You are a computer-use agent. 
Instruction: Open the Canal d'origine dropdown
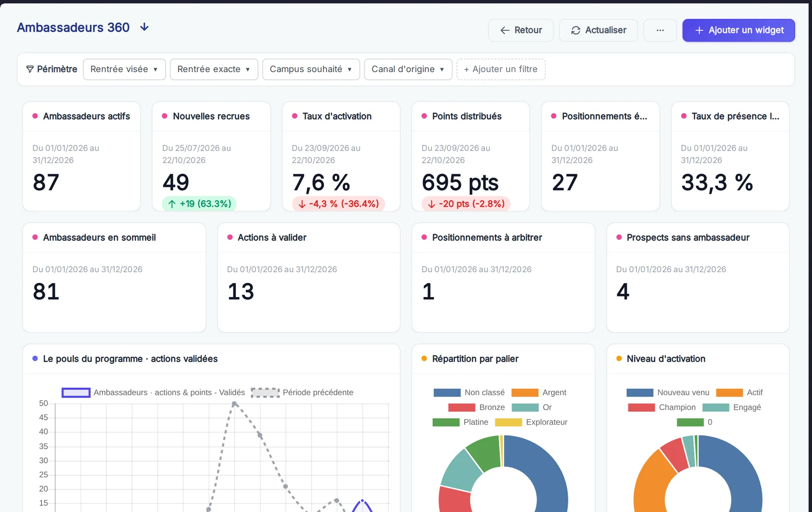tap(408, 69)
